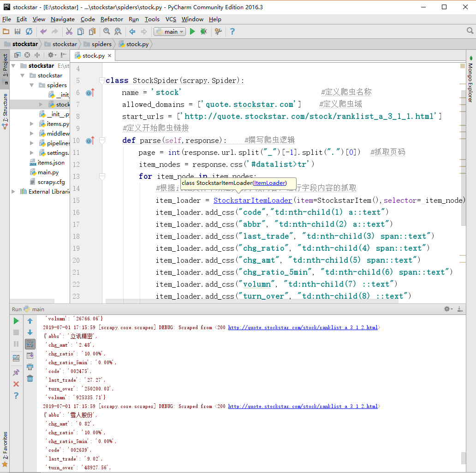Open the Refactor menu

112,19
